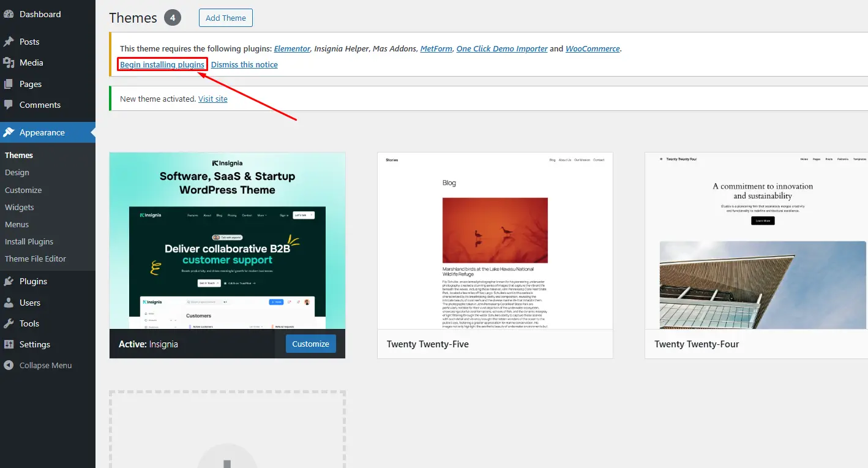The width and height of the screenshot is (868, 468).
Task: Select the Insignia theme screenshot
Action: tap(227, 241)
